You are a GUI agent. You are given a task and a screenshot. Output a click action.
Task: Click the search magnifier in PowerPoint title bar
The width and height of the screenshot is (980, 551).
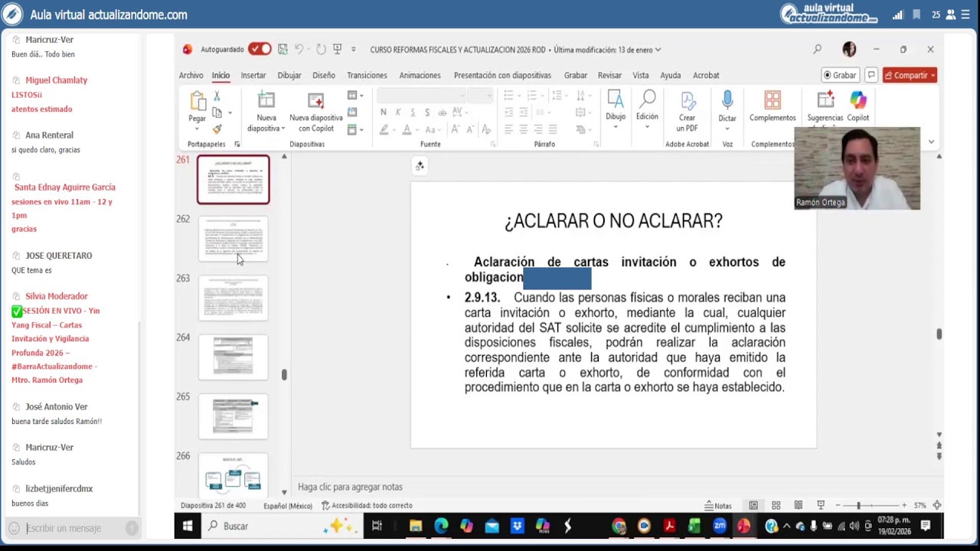click(817, 49)
